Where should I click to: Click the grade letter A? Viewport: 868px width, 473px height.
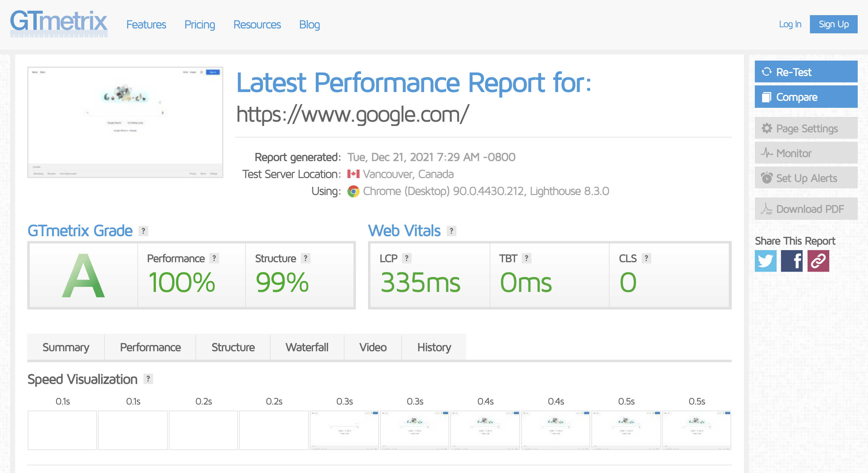point(83,276)
